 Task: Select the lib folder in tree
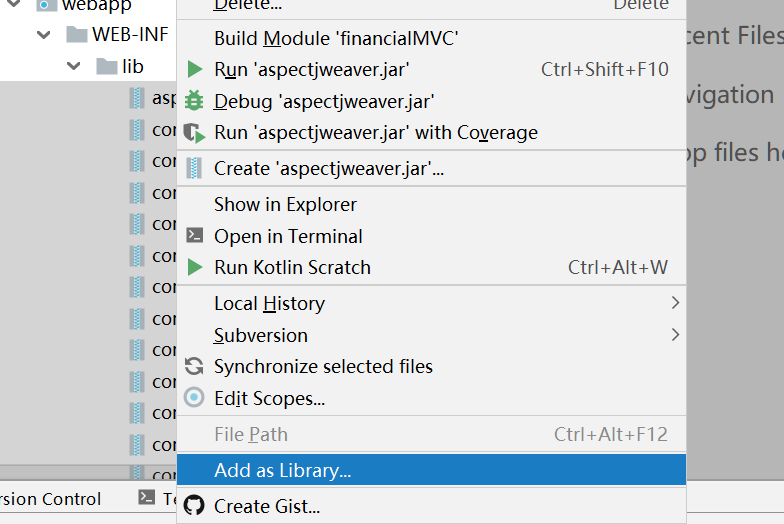pyautogui.click(x=132, y=66)
